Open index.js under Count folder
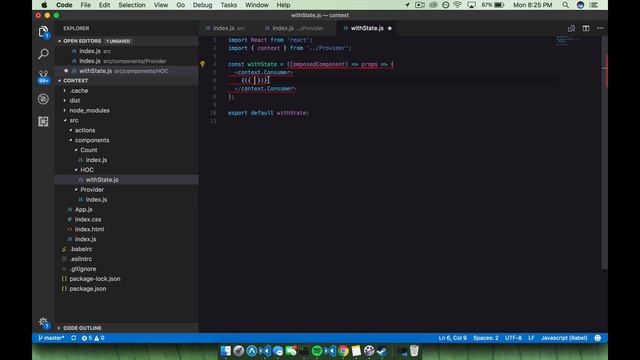Screen dimensions: 640x360 [96, 160]
